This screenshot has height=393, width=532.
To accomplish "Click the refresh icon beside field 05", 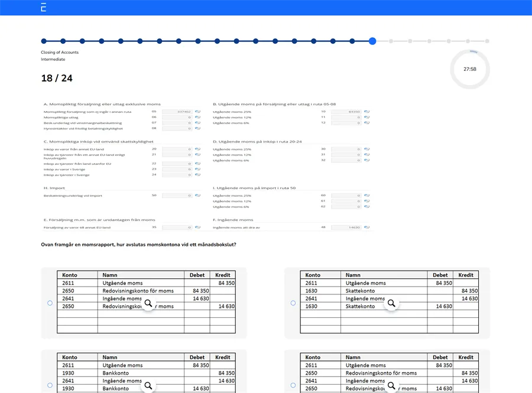I will click(x=197, y=112).
